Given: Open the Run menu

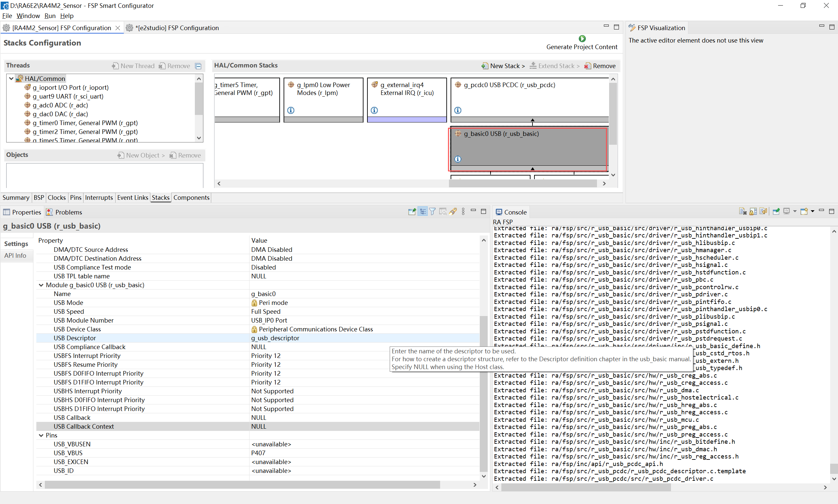Looking at the screenshot, I should (50, 16).
